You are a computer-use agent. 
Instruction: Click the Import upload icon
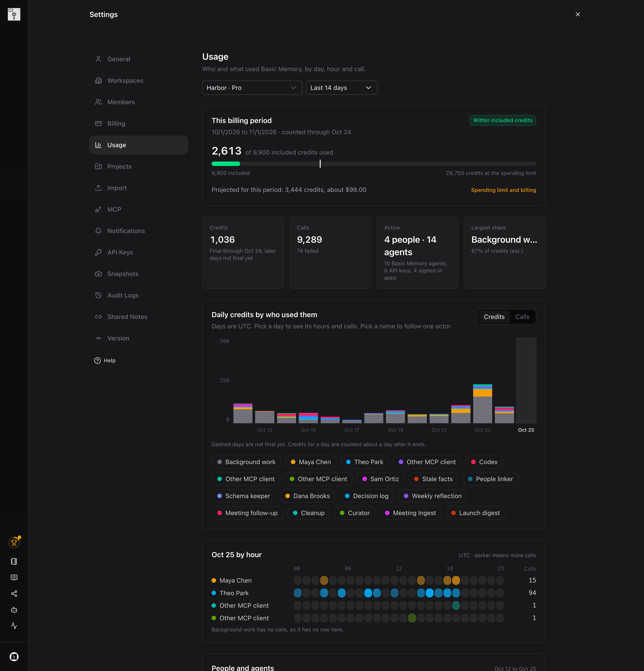coord(98,188)
